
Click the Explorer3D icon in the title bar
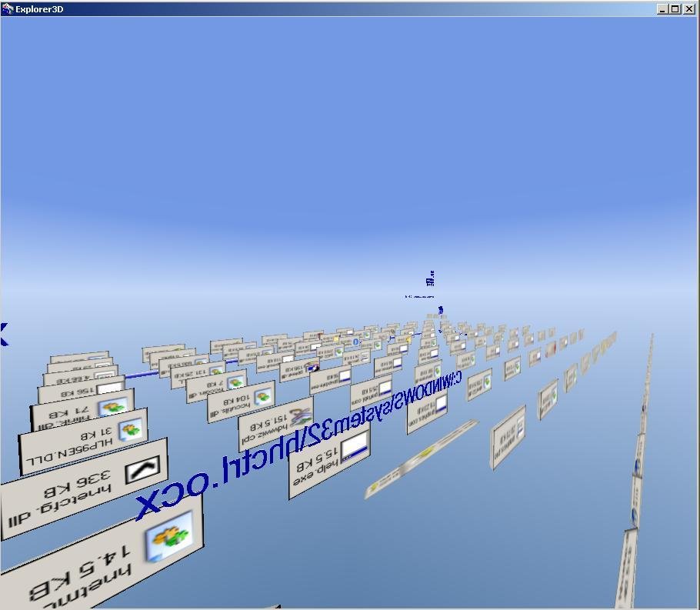(x=6, y=8)
